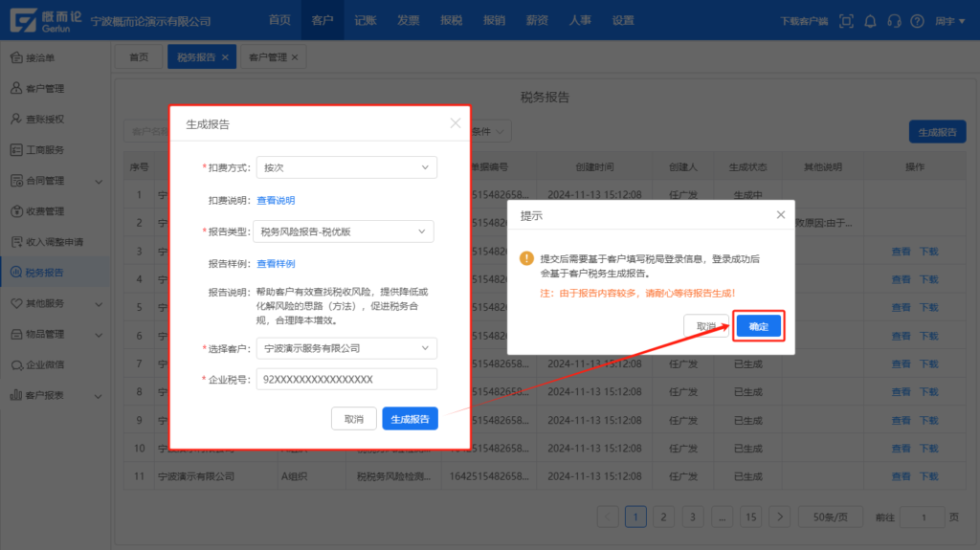Image resolution: width=980 pixels, height=550 pixels.
Task: Click pagination ellipsis to jump pages
Action: point(722,517)
